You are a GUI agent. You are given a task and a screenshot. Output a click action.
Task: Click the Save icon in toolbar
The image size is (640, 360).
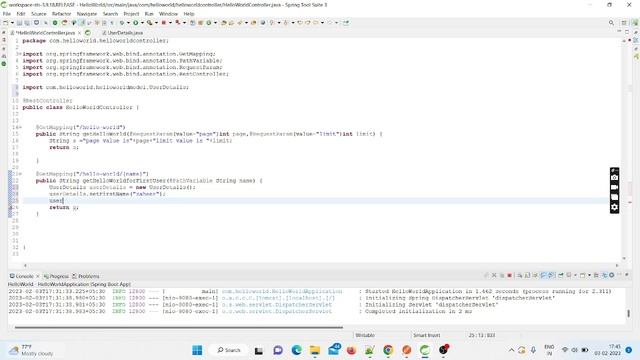[x=19, y=23]
